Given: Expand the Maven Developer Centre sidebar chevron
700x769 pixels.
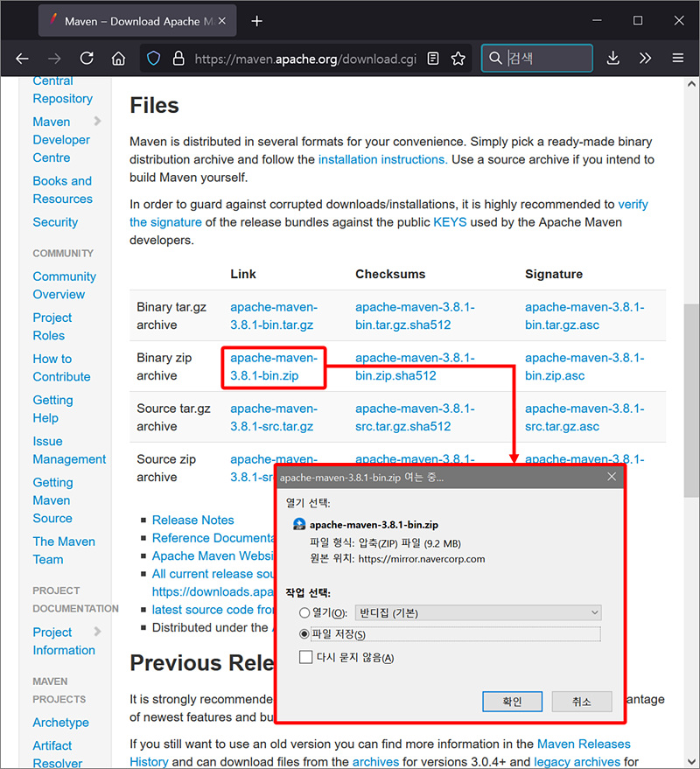Looking at the screenshot, I should tap(97, 121).
